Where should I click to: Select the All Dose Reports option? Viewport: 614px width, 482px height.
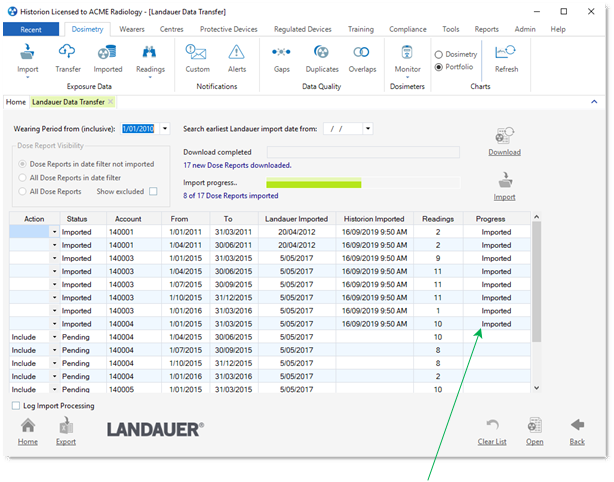click(22, 191)
